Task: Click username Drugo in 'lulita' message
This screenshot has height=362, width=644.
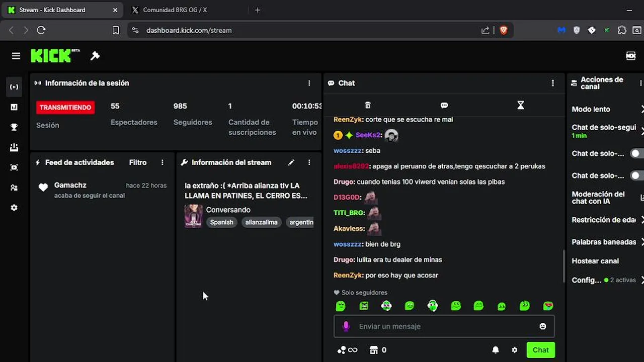Action: click(344, 259)
